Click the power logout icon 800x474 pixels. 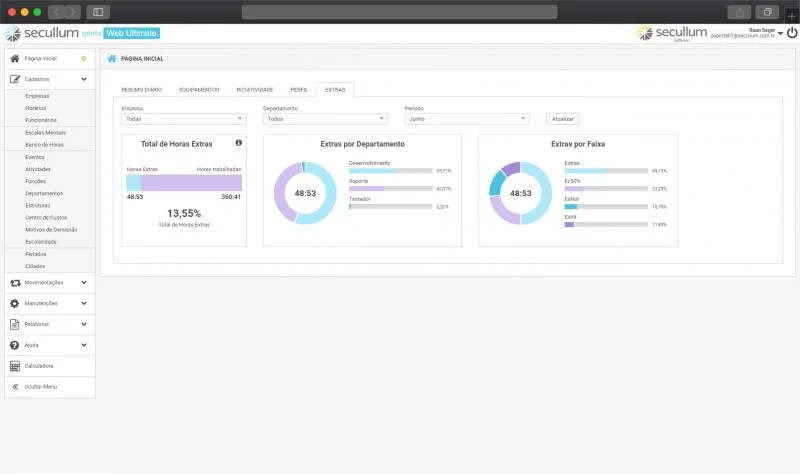point(792,33)
